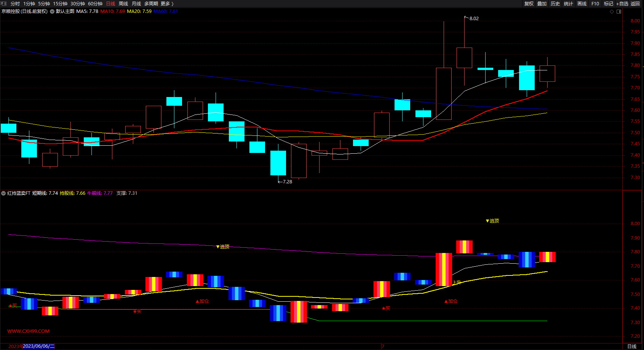This screenshot has width=644, height=350.
Task: Open the 多周期 multi-period view
Action: pos(151,3)
